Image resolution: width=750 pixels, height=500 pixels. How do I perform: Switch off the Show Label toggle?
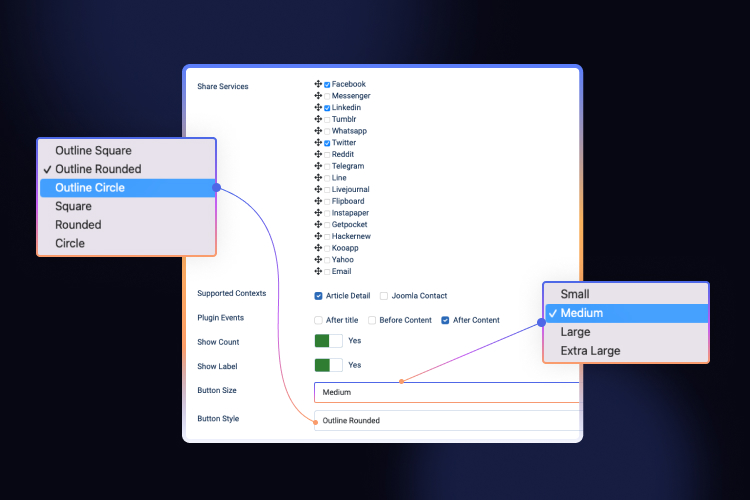click(x=329, y=365)
